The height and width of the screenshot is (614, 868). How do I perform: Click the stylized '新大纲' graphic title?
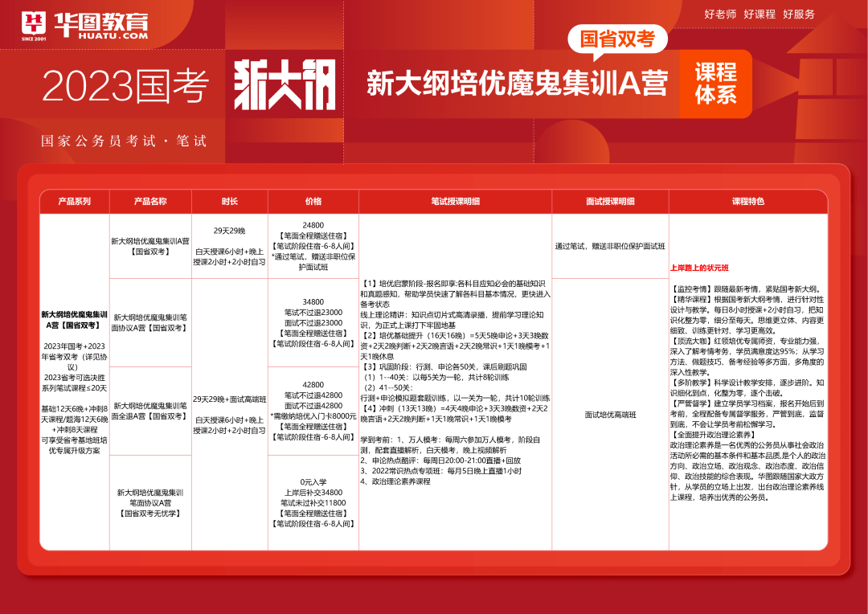285,84
